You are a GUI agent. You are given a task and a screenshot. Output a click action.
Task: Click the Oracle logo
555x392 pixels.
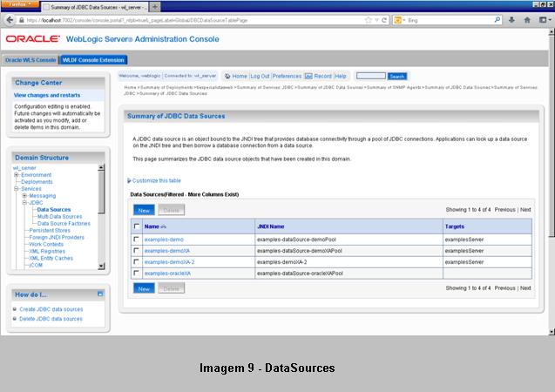32,38
